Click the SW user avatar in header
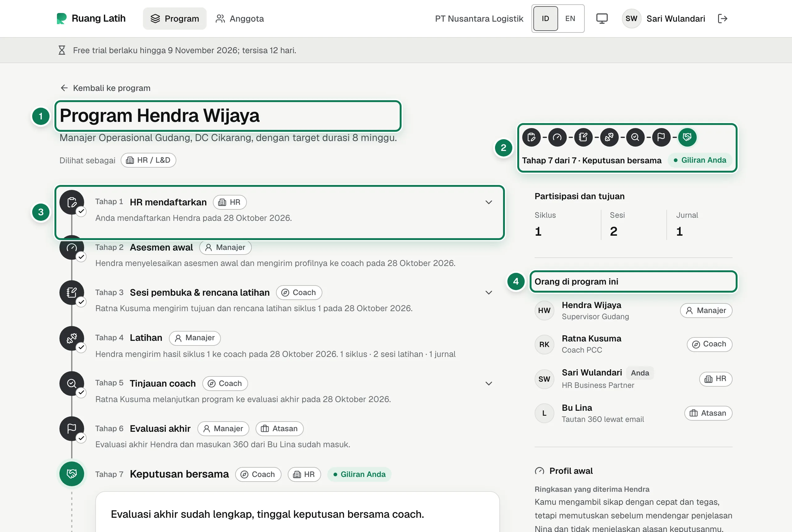The width and height of the screenshot is (792, 532). click(x=631, y=18)
